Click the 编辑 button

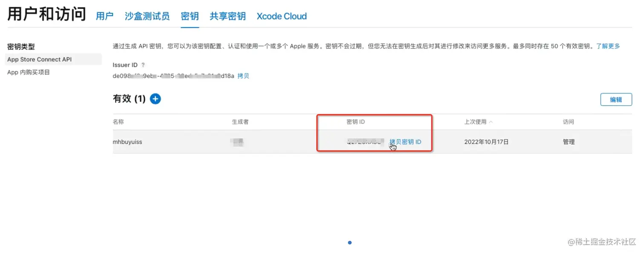pos(616,99)
